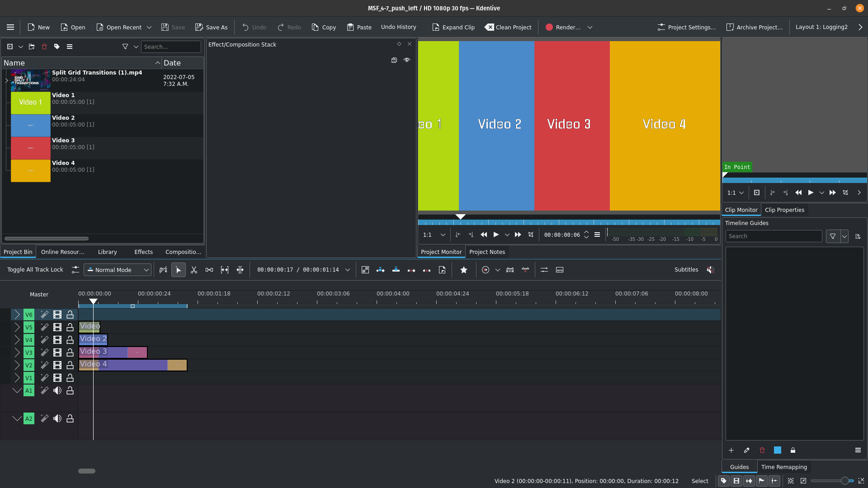This screenshot has height=488, width=868.
Task: Insert clip zone in timeline icon
Action: [x=381, y=270]
